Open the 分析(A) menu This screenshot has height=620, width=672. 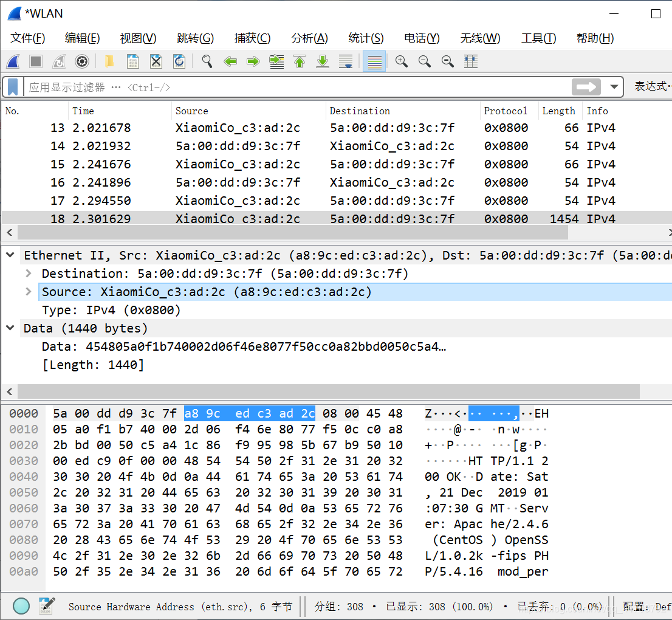click(309, 38)
